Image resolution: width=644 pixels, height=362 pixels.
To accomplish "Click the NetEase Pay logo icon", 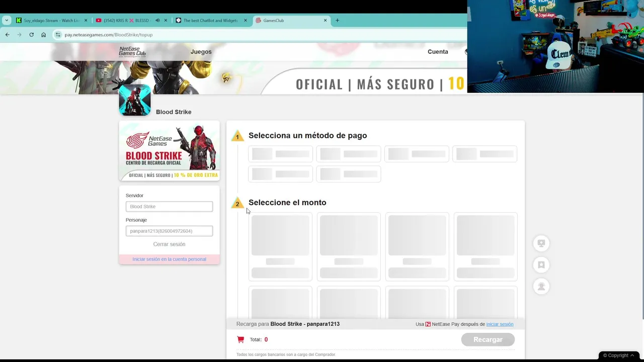I will tap(428, 324).
